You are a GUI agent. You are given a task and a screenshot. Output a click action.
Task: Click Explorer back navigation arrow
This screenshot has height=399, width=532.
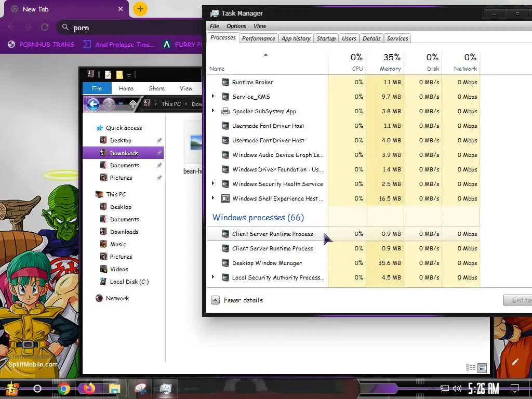point(93,104)
